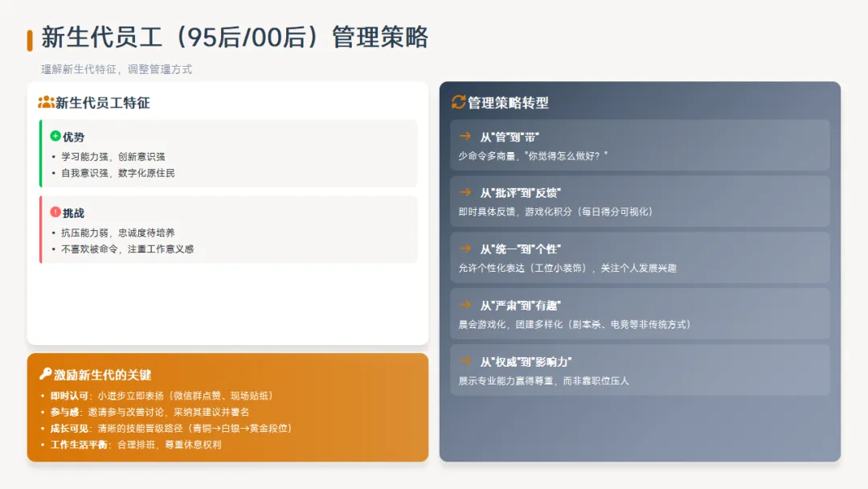Click the title 从"统一"到"个性"

[520, 250]
